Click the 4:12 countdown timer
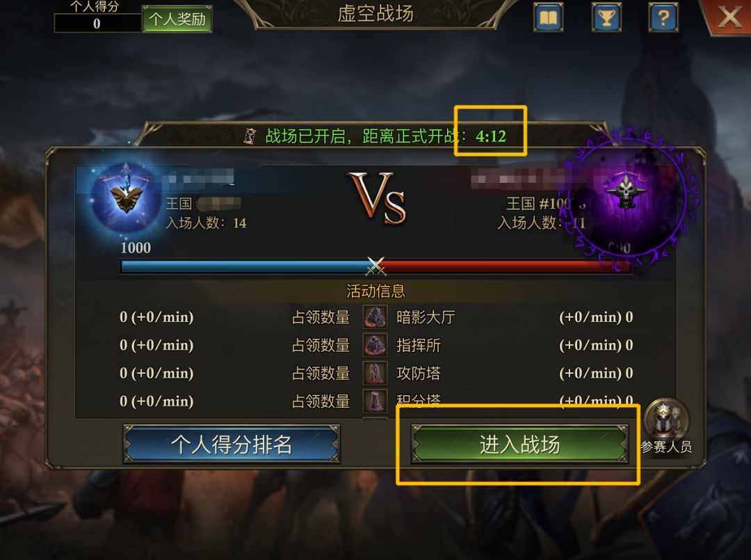The width and height of the screenshot is (751, 560). [x=491, y=136]
